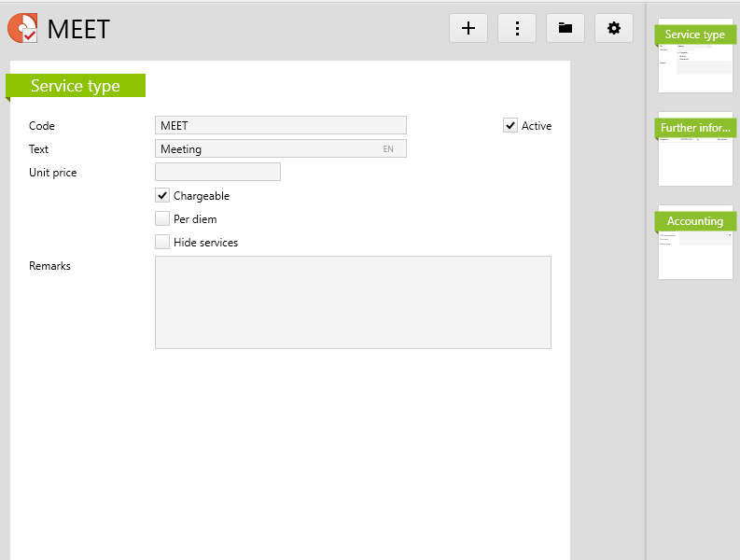Jump to the Further information section tab

pyautogui.click(x=695, y=128)
